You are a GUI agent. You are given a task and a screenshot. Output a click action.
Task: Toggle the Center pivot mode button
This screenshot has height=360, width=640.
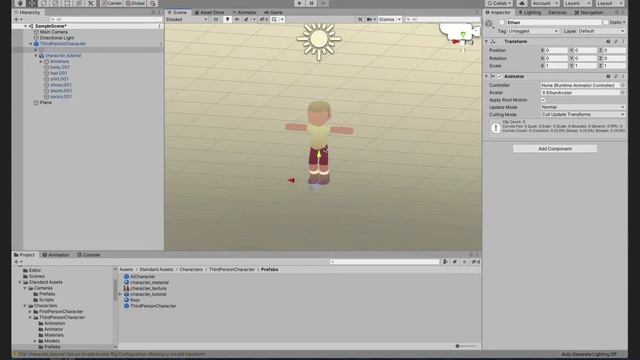click(111, 3)
